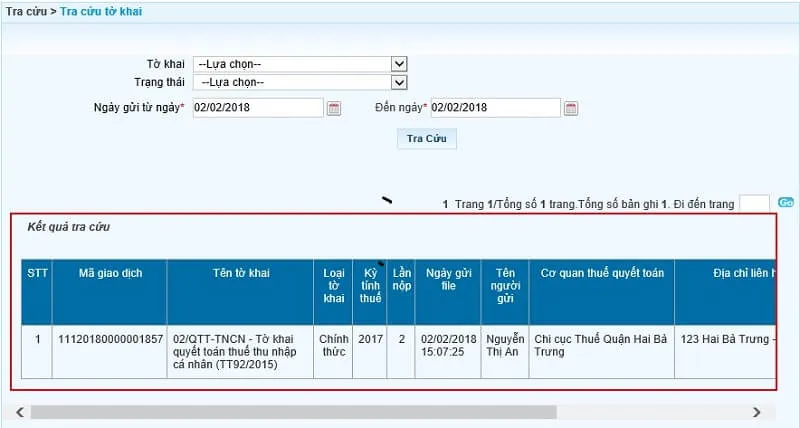
Task: Click the Tra cứu breadcrumb root
Action: (26, 11)
